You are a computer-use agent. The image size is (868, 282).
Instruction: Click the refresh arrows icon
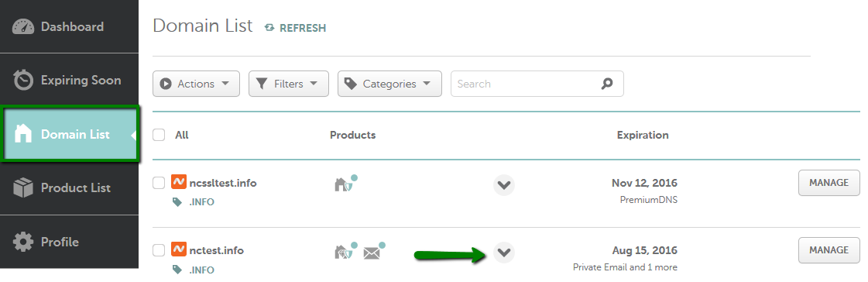coord(269,27)
